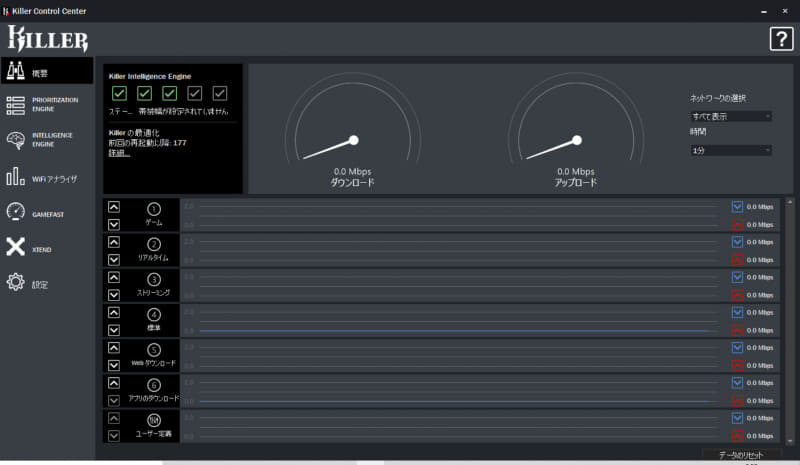Toggle blue download checkbox for app download row

(737, 383)
